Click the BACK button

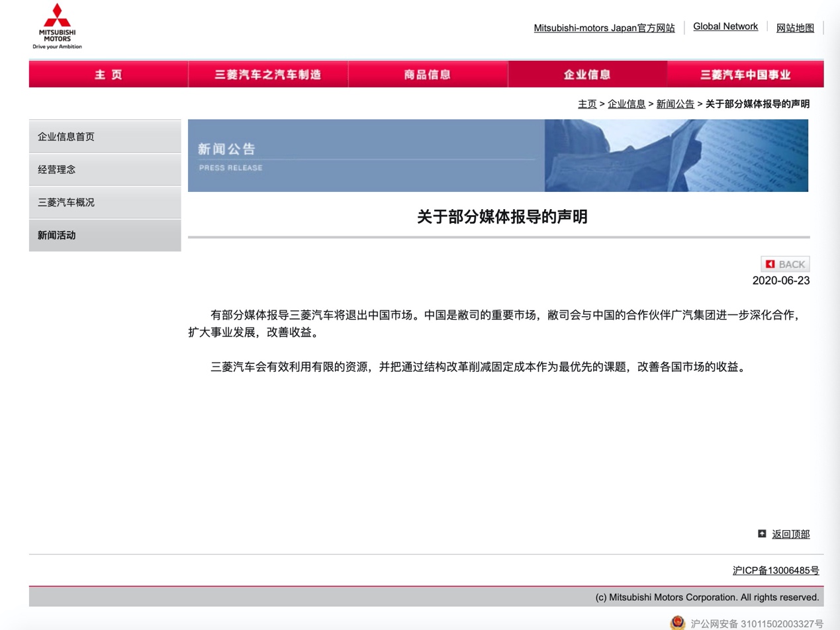pyautogui.click(x=785, y=264)
